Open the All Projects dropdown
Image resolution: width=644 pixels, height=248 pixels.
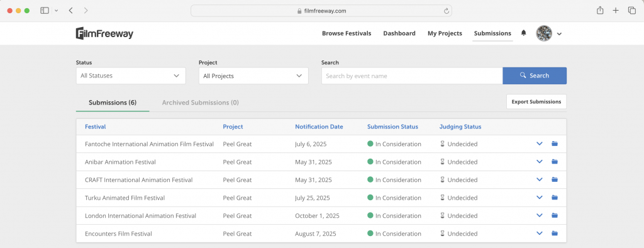[x=253, y=76]
